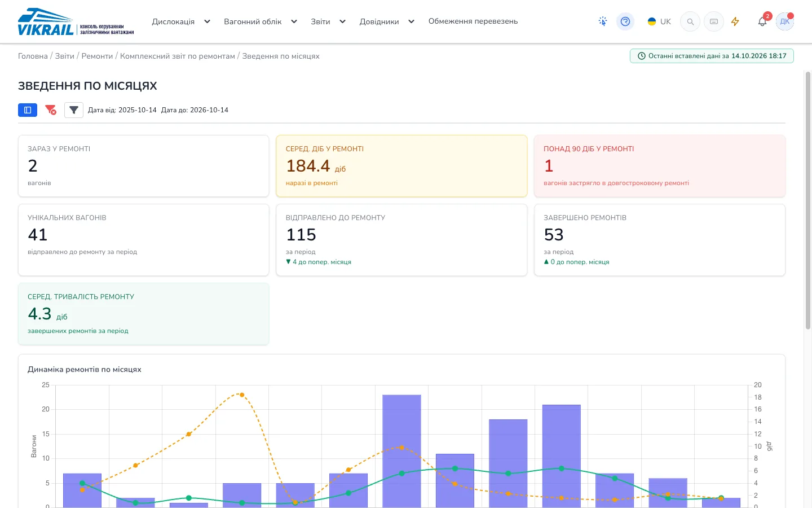
Task: Click the Динаміка ремонтів по місяцях chart title
Action: (85, 369)
